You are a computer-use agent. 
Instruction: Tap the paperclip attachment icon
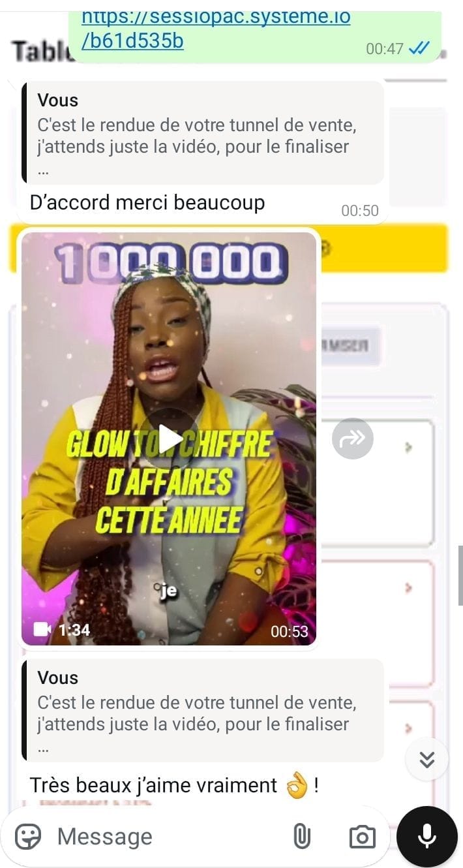click(x=302, y=836)
